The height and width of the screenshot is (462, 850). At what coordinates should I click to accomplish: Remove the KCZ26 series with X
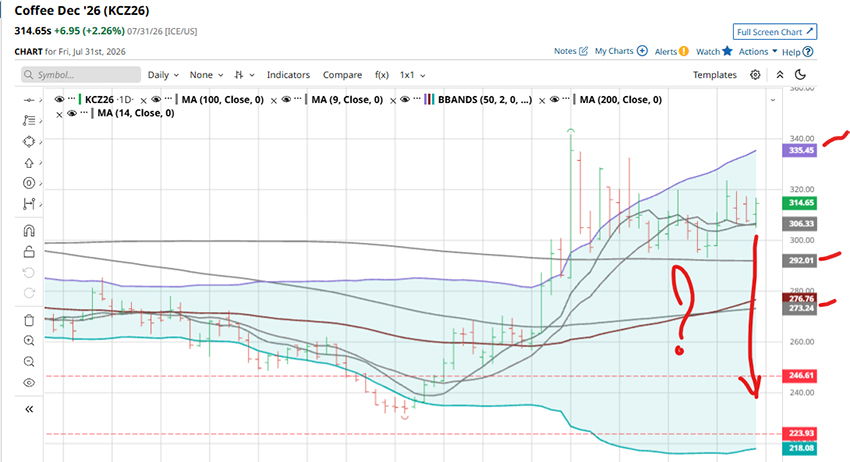click(143, 100)
